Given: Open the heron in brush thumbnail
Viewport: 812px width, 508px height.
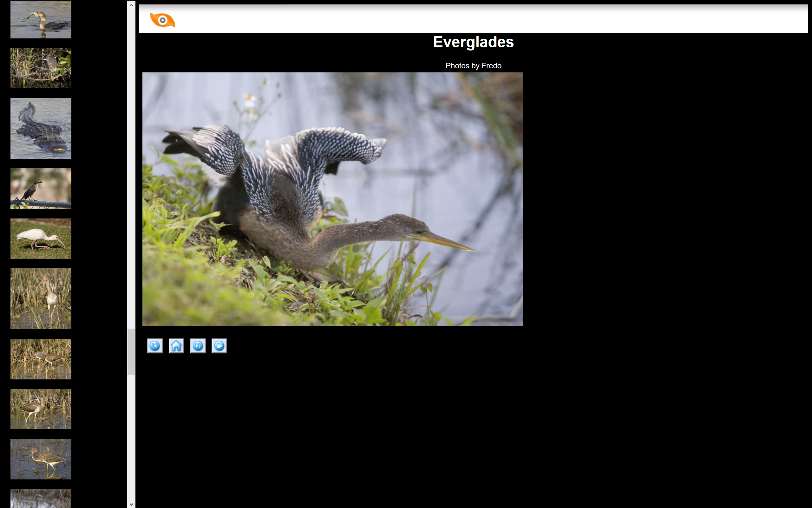Looking at the screenshot, I should click(x=41, y=68).
